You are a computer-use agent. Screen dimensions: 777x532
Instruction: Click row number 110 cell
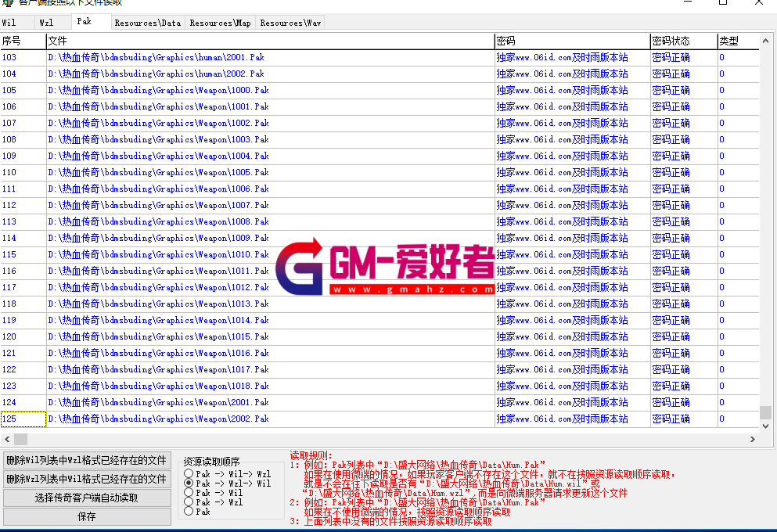tap(23, 172)
